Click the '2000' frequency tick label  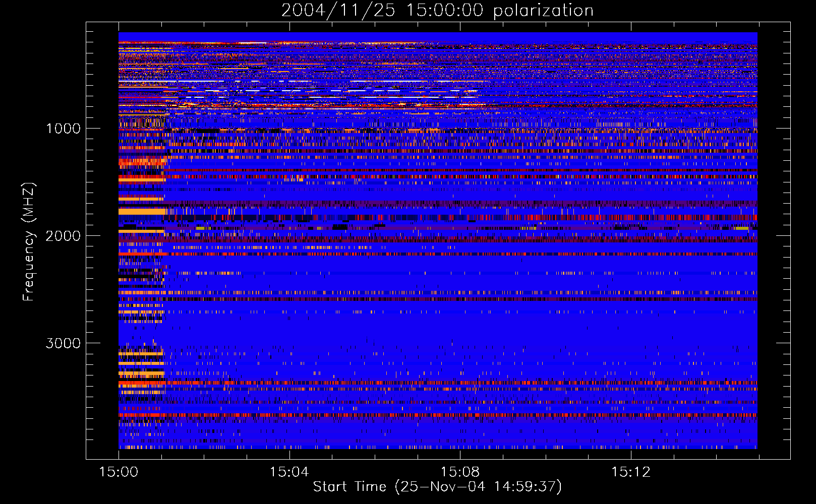pos(63,236)
